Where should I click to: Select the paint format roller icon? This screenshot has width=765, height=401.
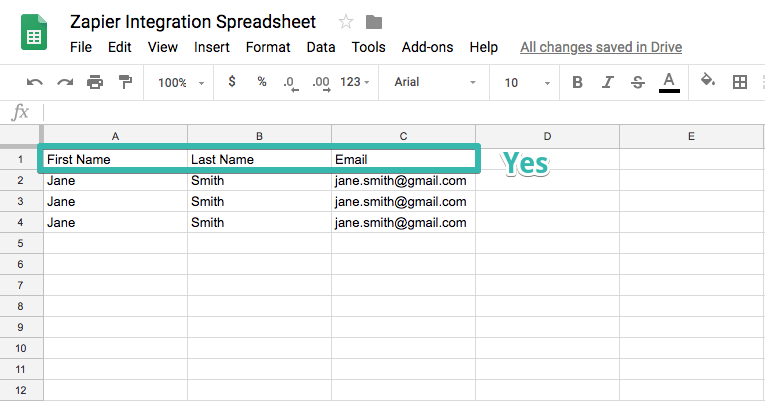pyautogui.click(x=125, y=82)
